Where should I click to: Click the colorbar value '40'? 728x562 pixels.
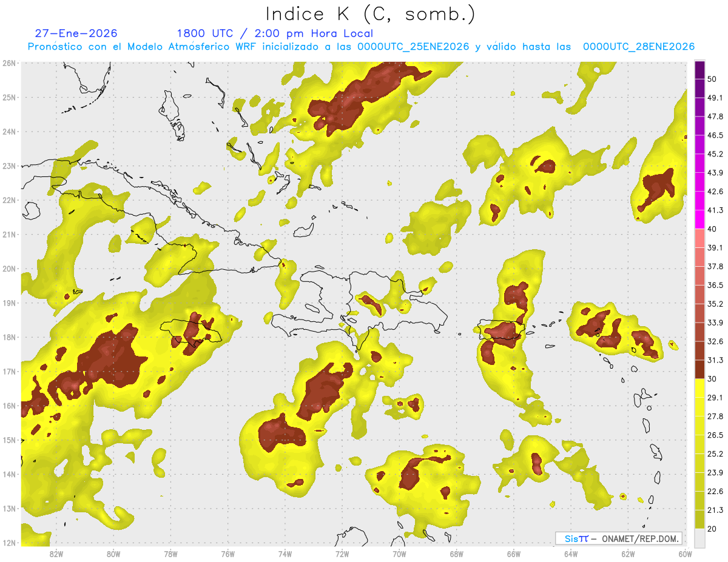[713, 229]
